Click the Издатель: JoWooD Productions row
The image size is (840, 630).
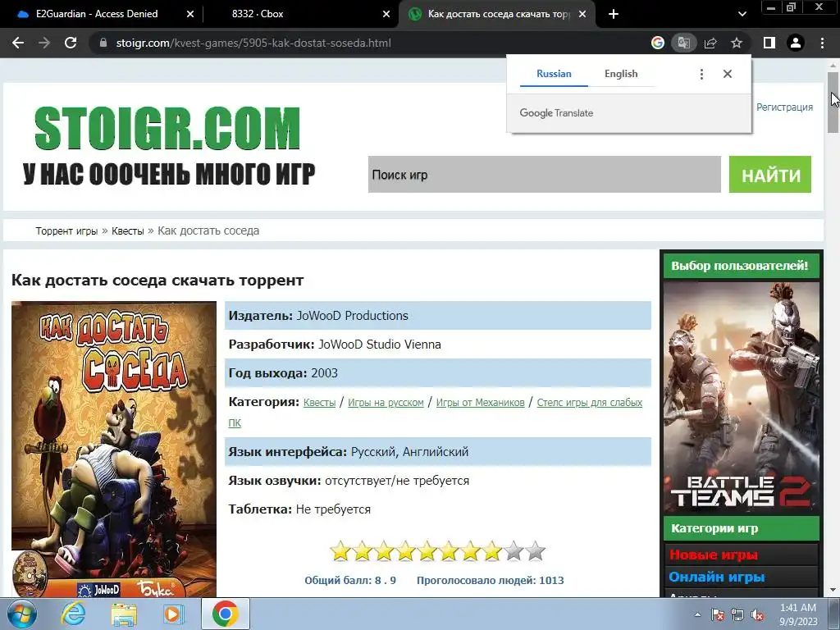coord(438,316)
